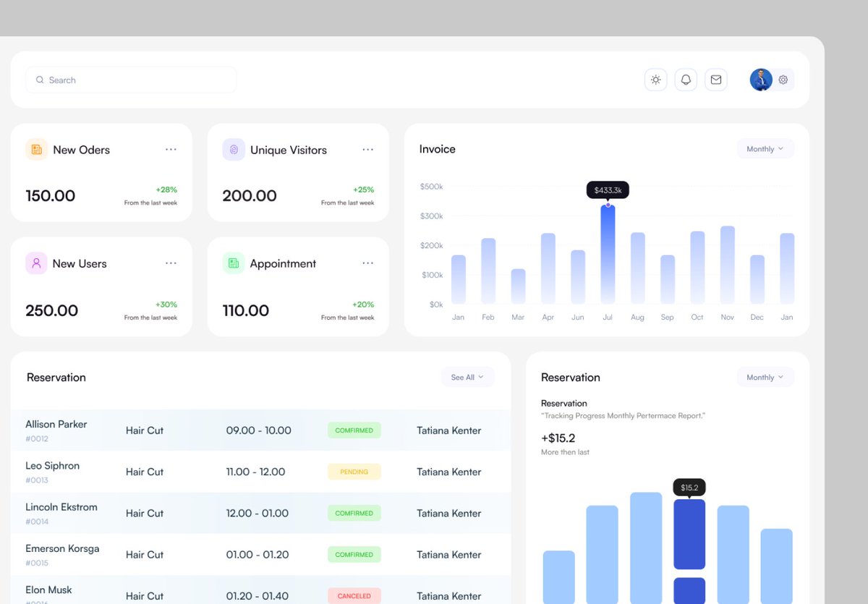Click Hair Cut in Lincoln Ekstrom's row
This screenshot has height=604, width=868.
click(145, 513)
